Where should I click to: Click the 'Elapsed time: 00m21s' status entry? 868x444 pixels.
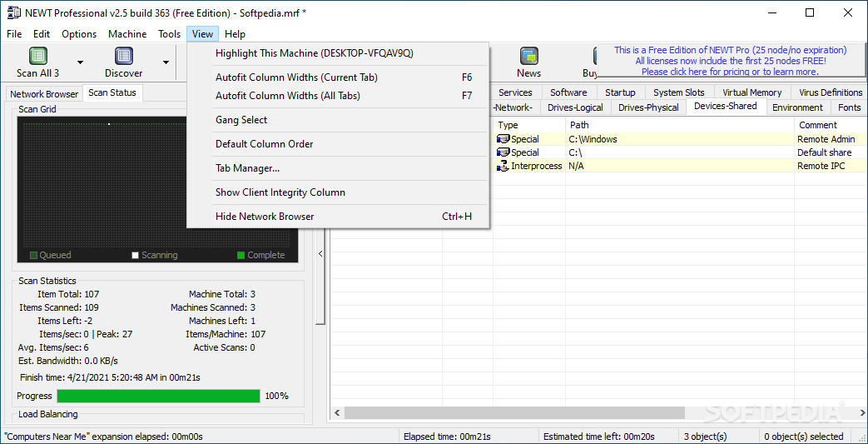469,437
